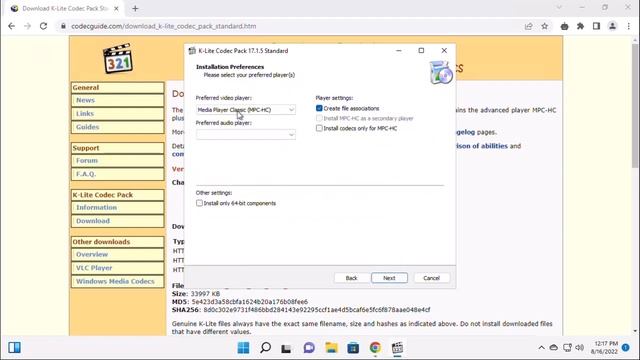Open the Guides sidebar item
The image size is (640, 360).
118,127
